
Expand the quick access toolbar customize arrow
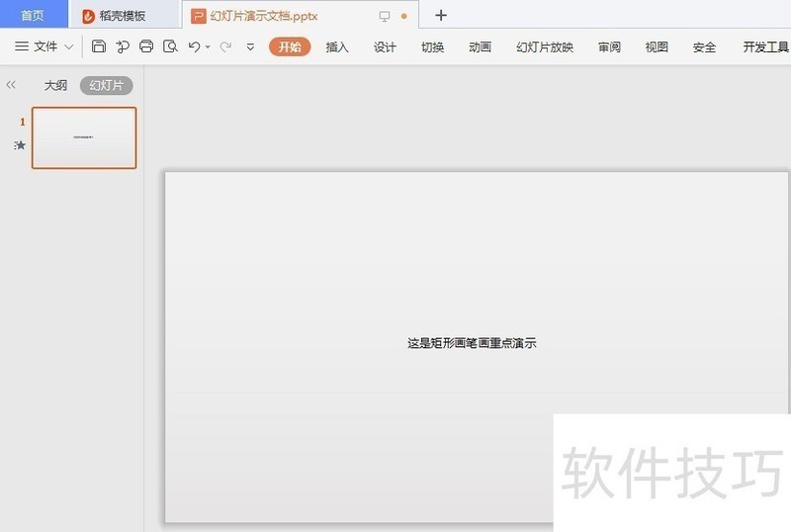pos(250,47)
